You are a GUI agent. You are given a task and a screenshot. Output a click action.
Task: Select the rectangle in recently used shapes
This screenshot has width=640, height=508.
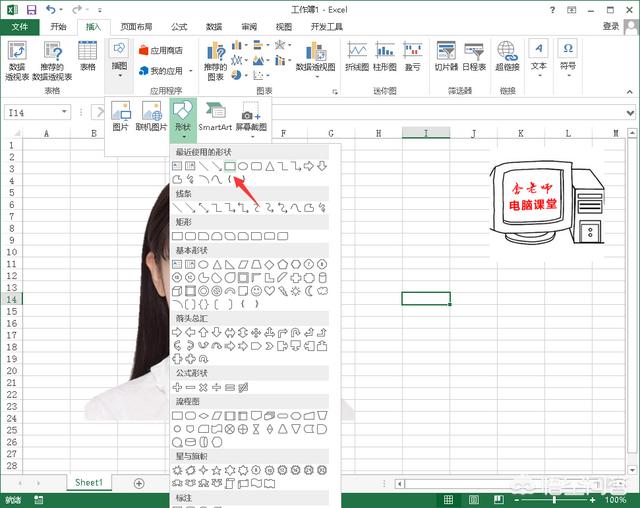pyautogui.click(x=230, y=166)
